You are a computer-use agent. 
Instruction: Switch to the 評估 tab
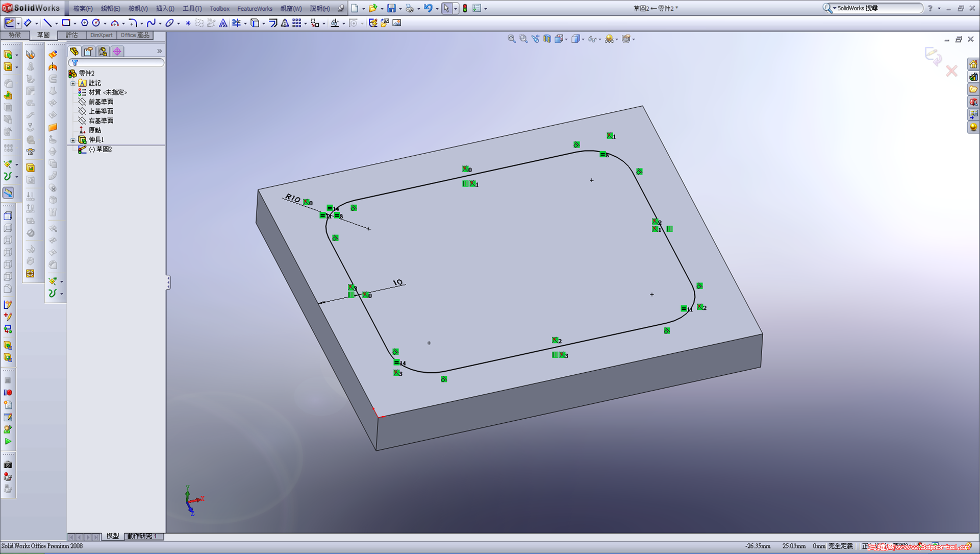71,35
